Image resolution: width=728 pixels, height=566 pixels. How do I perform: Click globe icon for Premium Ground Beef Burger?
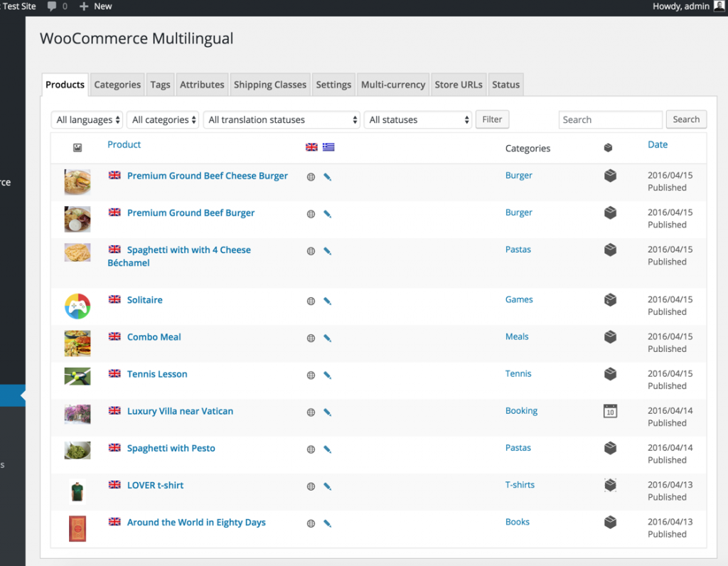pyautogui.click(x=311, y=214)
